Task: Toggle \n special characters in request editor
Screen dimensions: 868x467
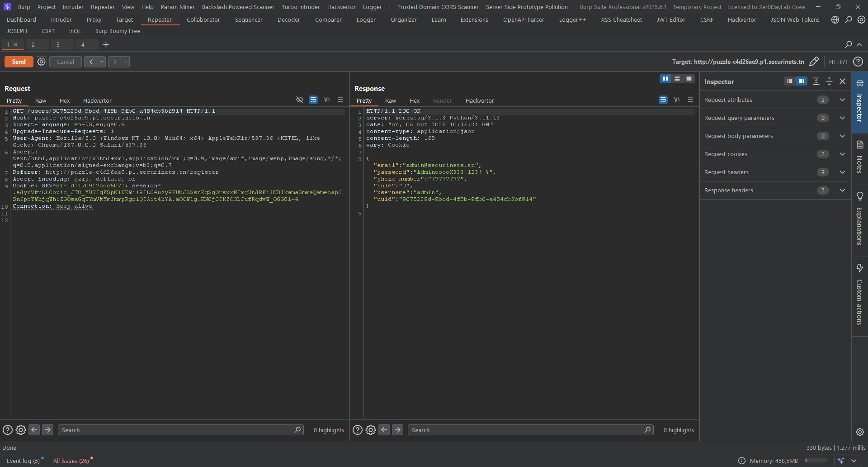Action: (327, 100)
